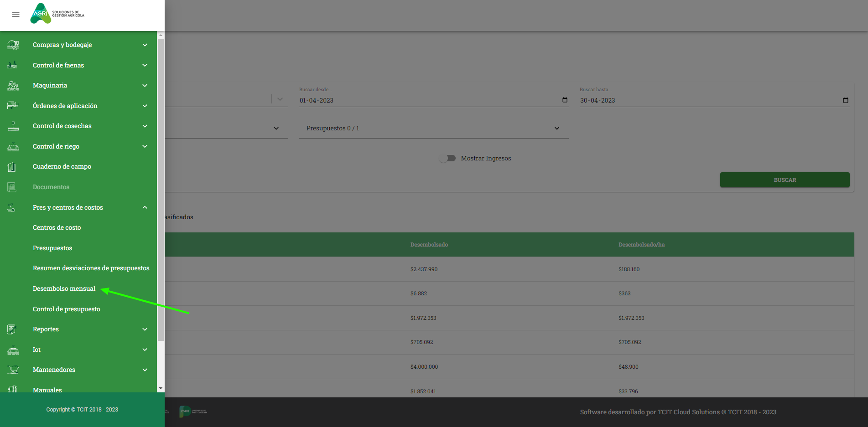Click the $4.000.000 table cell
868x427 pixels.
coord(424,367)
